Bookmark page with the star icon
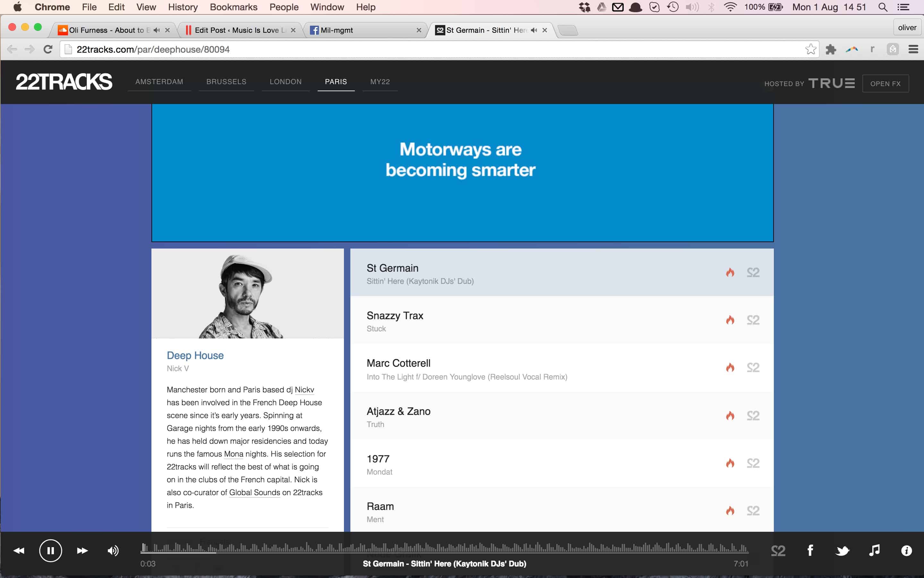The image size is (924, 578). [811, 49]
